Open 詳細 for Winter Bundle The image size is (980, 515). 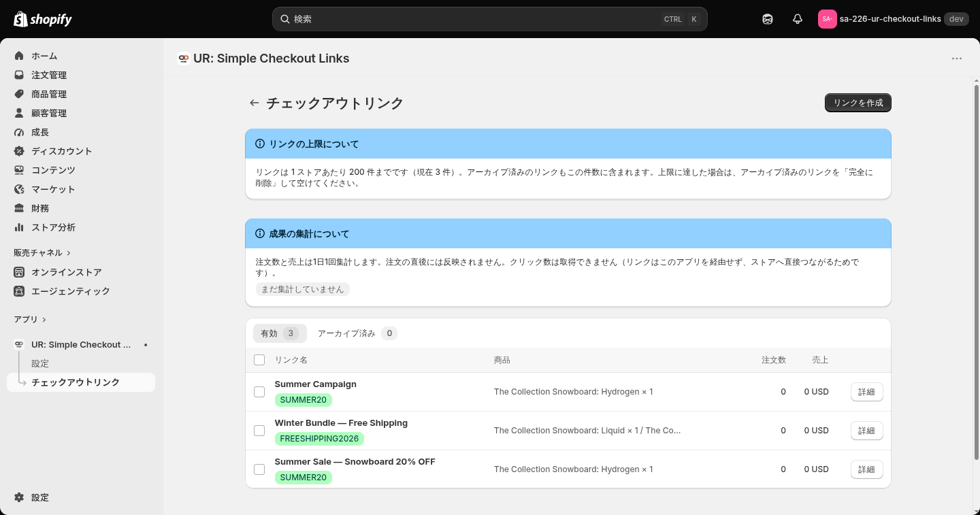click(866, 431)
